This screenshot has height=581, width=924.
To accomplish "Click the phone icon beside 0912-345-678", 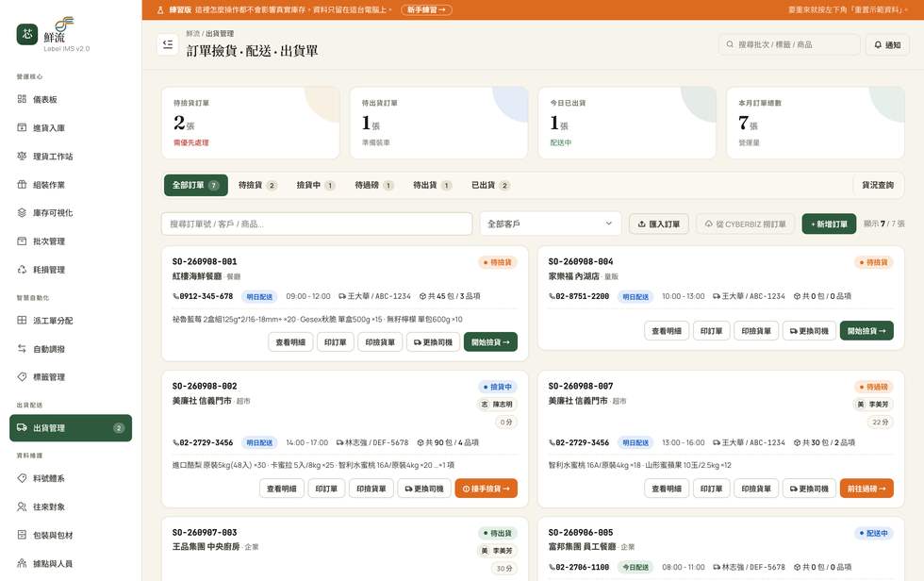I will (x=175, y=296).
